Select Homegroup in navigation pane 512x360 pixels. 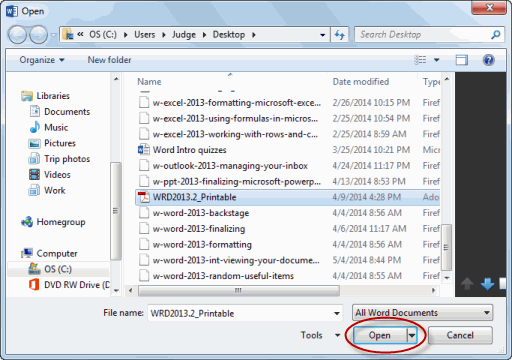(x=53, y=222)
